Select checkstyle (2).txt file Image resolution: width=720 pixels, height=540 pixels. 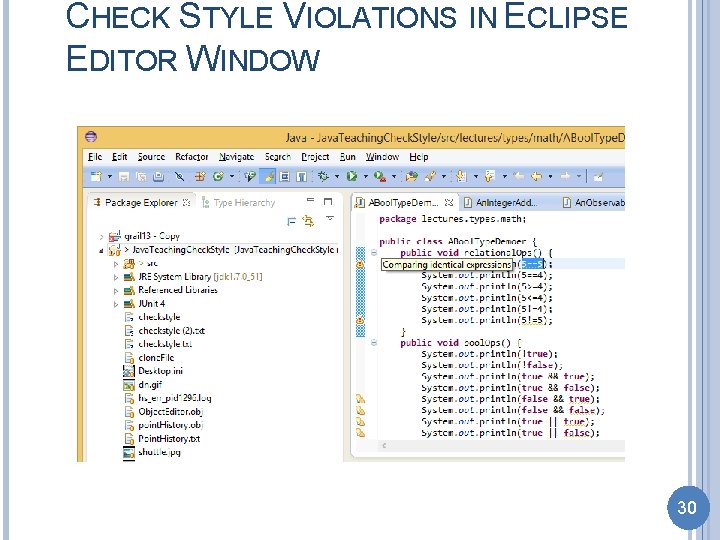pyautogui.click(x=164, y=331)
